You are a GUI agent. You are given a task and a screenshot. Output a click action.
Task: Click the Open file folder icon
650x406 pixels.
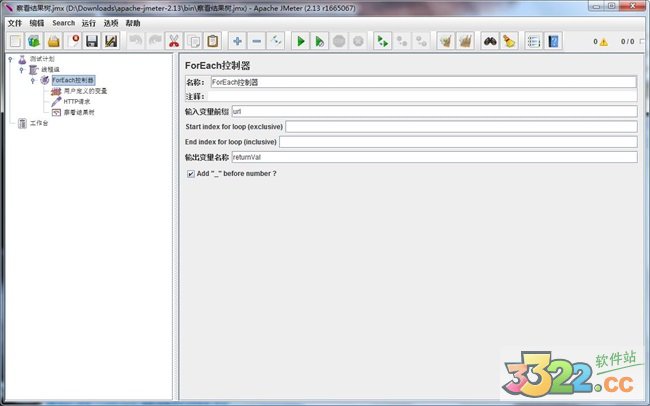tap(54, 41)
